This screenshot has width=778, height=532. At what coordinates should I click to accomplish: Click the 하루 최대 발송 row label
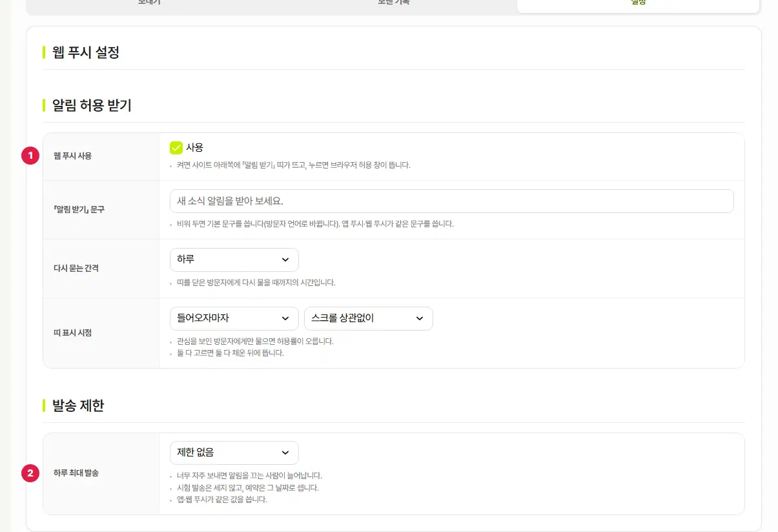click(76, 473)
